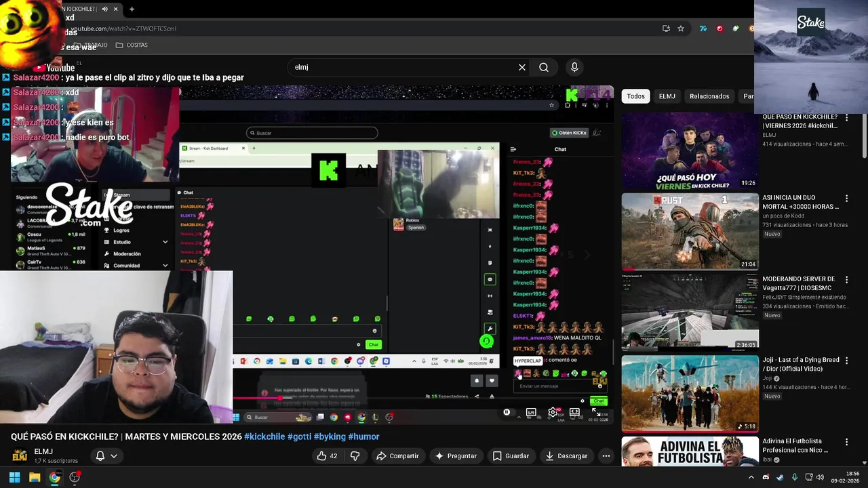This screenshot has height=488, width=868.
Task: Open the volume tray icon
Action: click(x=820, y=477)
